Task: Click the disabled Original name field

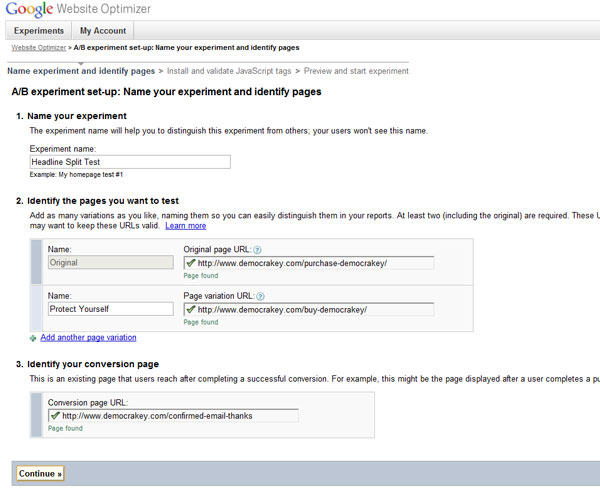Action: pyautogui.click(x=111, y=262)
